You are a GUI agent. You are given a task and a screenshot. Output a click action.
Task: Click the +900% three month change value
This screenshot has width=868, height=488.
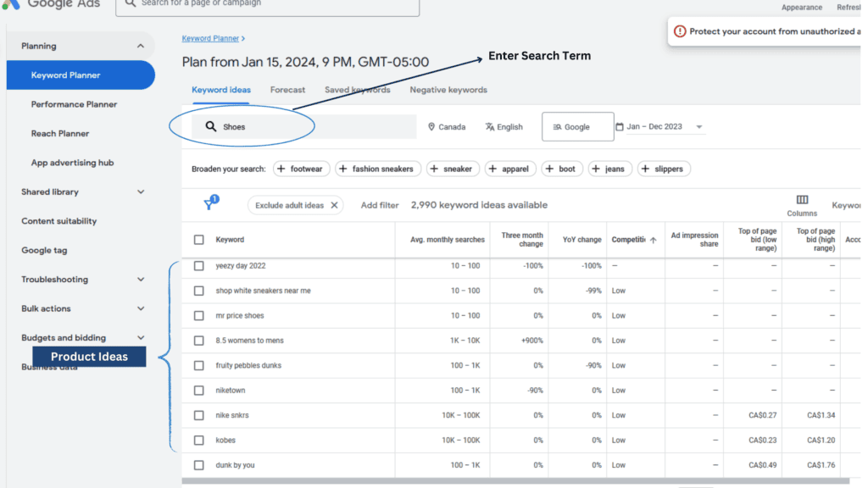(532, 341)
